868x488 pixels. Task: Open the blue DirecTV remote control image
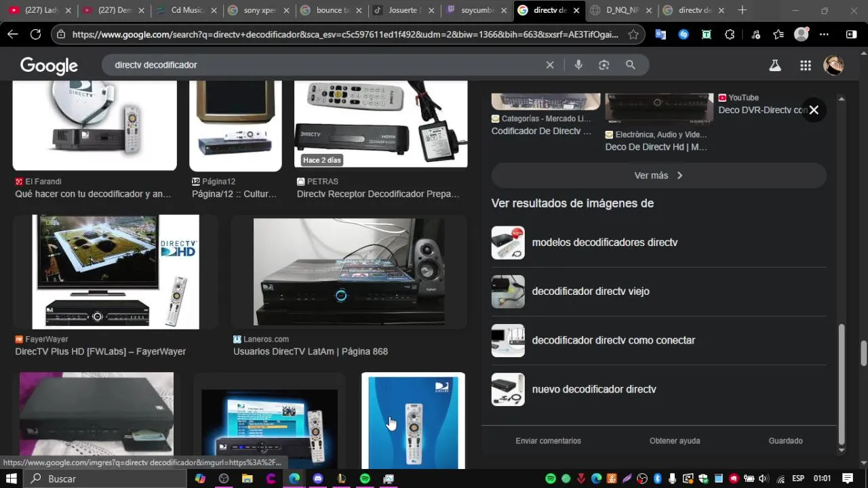pyautogui.click(x=413, y=420)
